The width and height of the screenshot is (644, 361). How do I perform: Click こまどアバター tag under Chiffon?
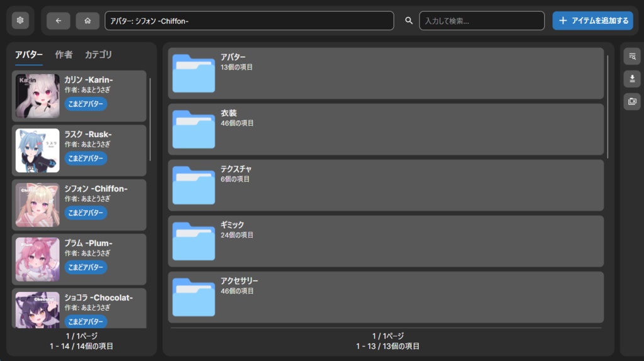coord(86,213)
